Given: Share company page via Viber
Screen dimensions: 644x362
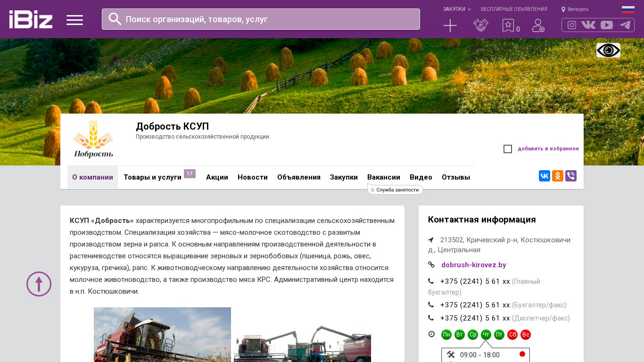Looking at the screenshot, I should [x=571, y=176].
